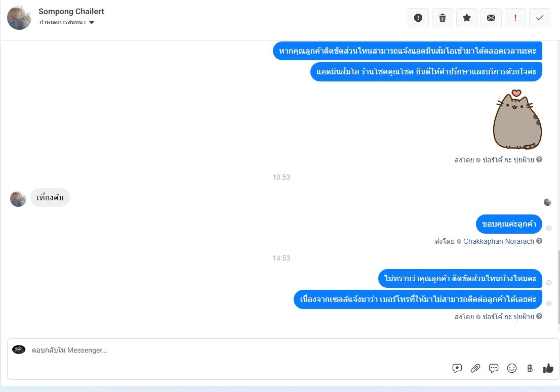Star this conversation as follow-up
This screenshot has height=392, width=560.
point(466,18)
